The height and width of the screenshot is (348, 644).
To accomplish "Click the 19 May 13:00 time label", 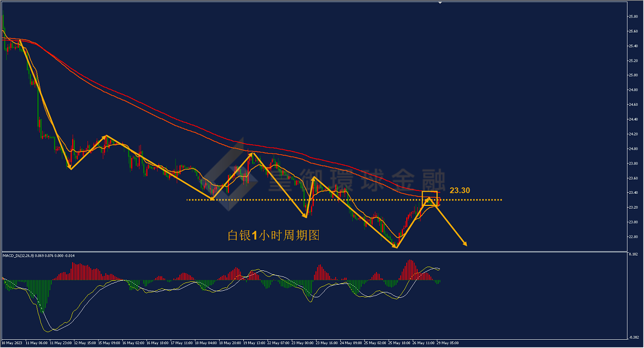I will [x=254, y=342].
